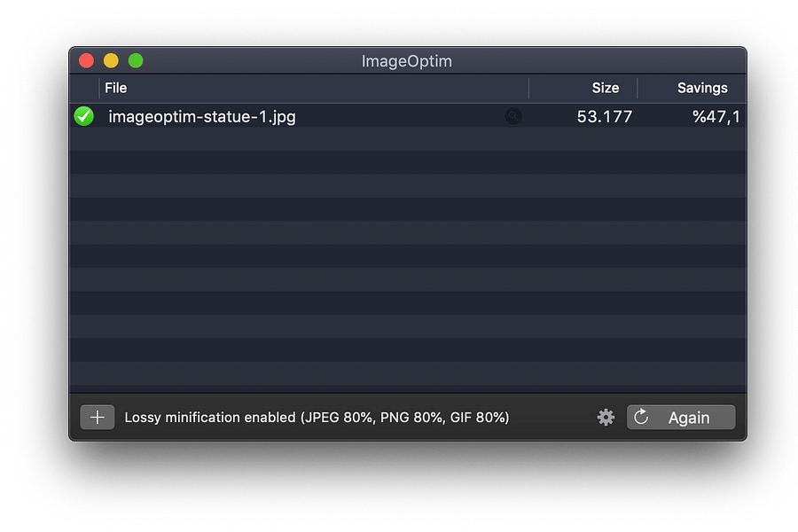Minimize ImageOptim using the yellow traffic light
The width and height of the screenshot is (798, 532).
[111, 60]
